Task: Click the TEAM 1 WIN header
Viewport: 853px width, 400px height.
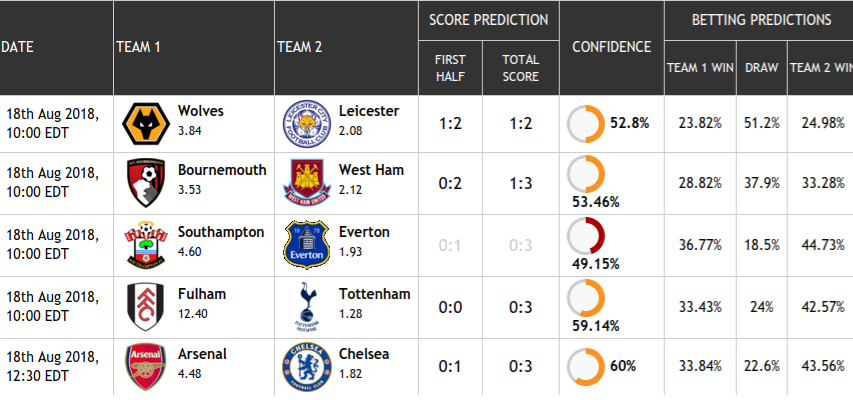Action: coord(701,68)
